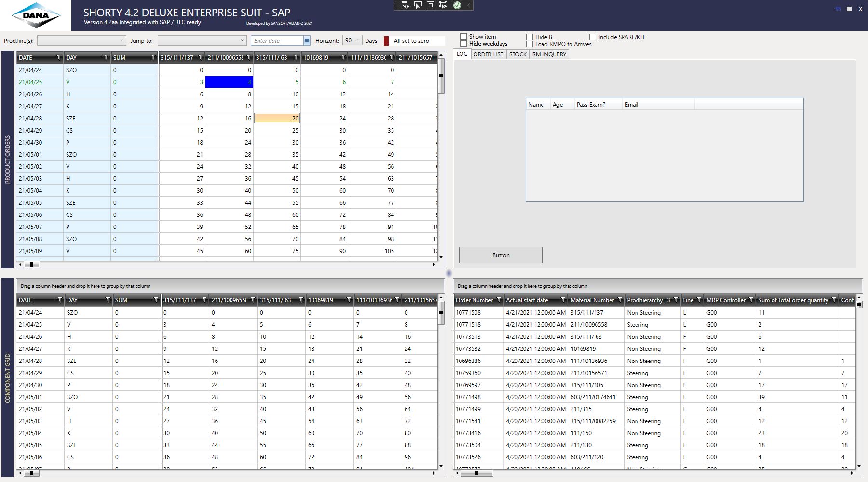
Task: Open the STOCK tab
Action: tap(518, 54)
